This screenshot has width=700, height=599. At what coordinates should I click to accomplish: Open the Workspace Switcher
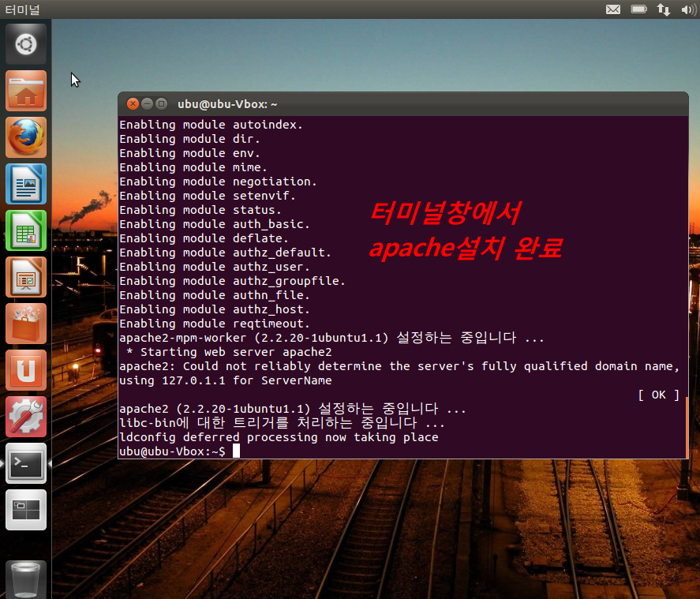pyautogui.click(x=26, y=510)
